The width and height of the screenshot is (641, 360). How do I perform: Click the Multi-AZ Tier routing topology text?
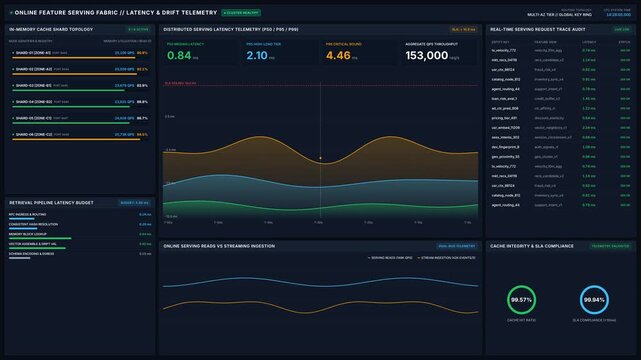point(559,15)
